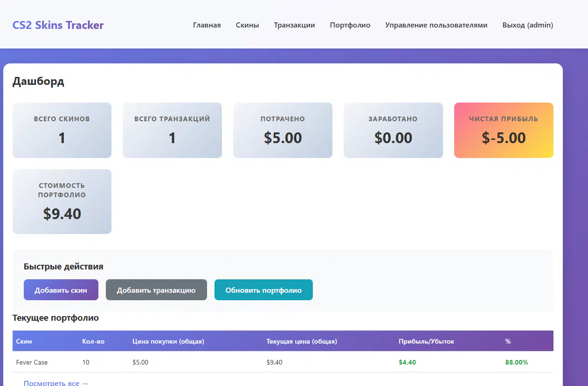Open Управление пользователями in the navbar

coord(436,25)
